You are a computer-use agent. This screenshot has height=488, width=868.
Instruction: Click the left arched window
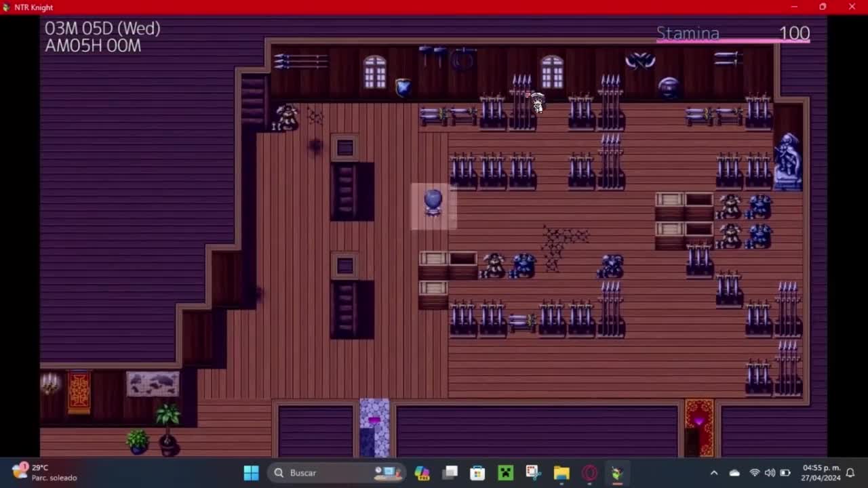[374, 72]
